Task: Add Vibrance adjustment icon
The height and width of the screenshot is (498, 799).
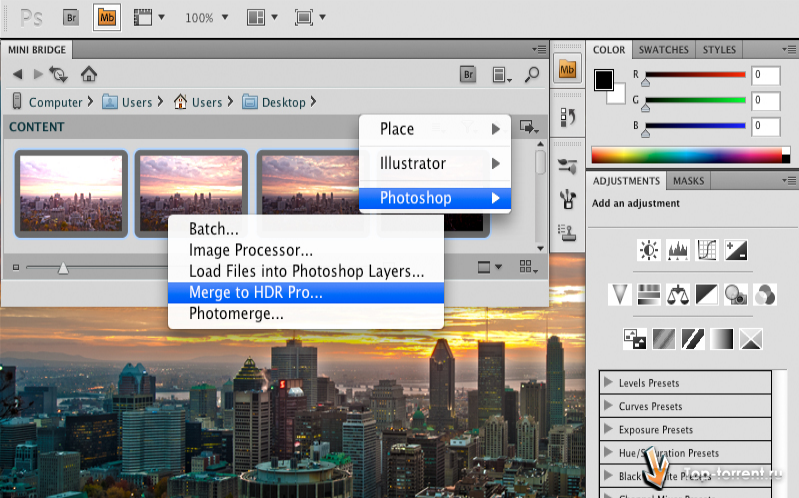Action: pyautogui.click(x=620, y=295)
